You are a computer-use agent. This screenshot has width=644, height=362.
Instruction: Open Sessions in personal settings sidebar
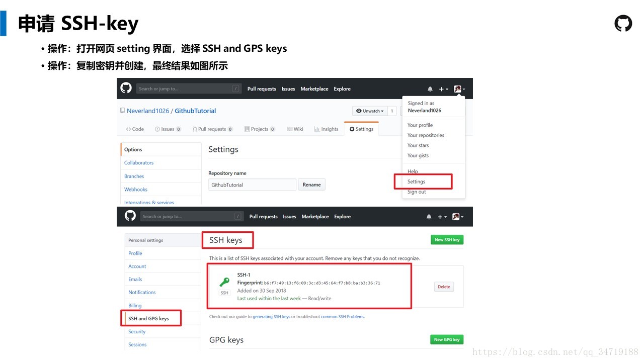pyautogui.click(x=163, y=345)
